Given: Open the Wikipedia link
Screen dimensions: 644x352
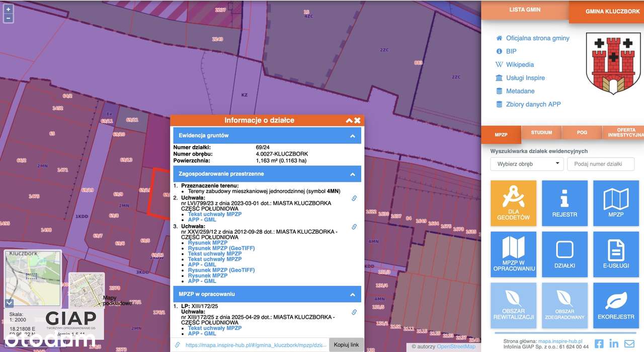Looking at the screenshot, I should click(520, 64).
